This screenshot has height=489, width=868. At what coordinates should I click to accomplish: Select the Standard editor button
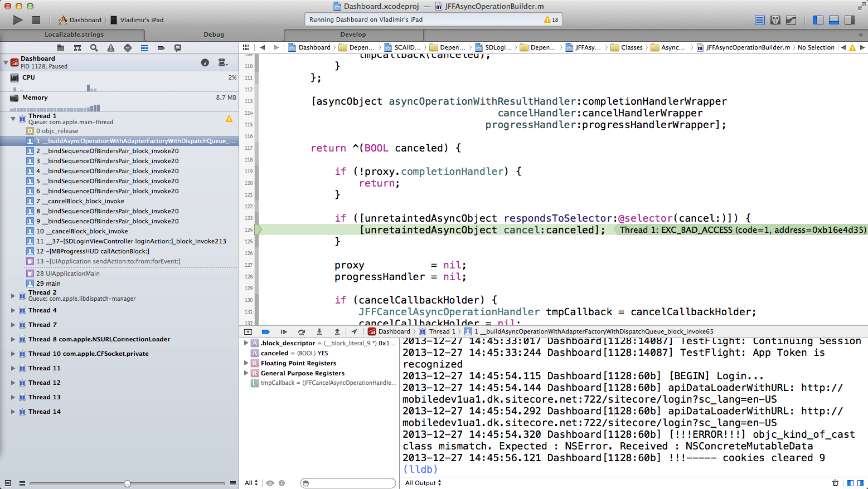coord(759,20)
